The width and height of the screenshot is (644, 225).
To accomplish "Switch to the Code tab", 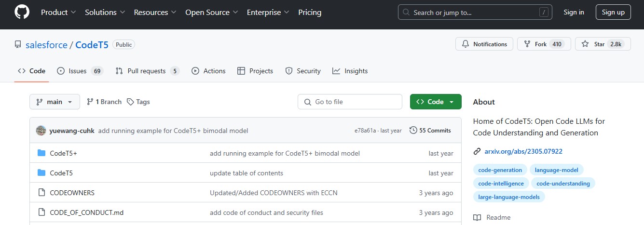I will (x=32, y=71).
